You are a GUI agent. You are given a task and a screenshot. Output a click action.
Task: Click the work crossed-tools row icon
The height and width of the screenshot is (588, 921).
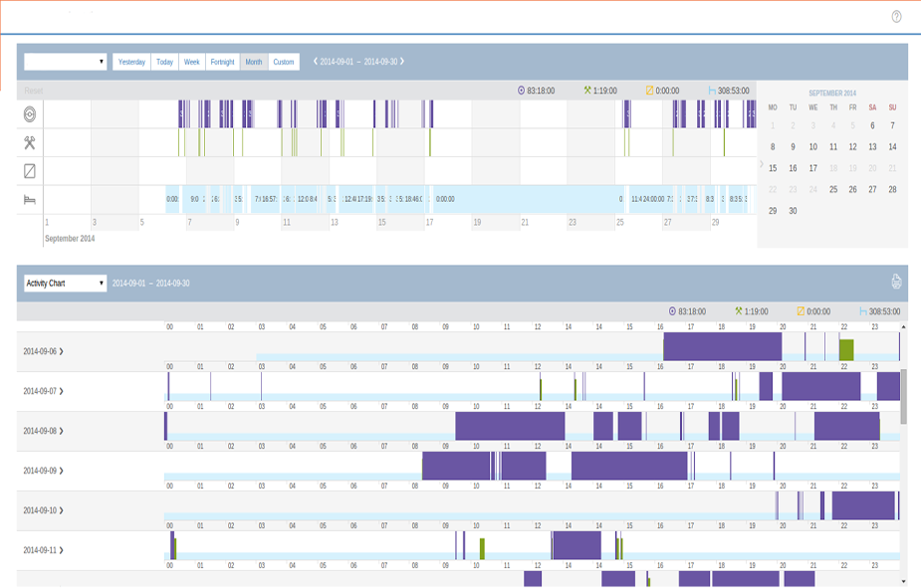tap(30, 143)
